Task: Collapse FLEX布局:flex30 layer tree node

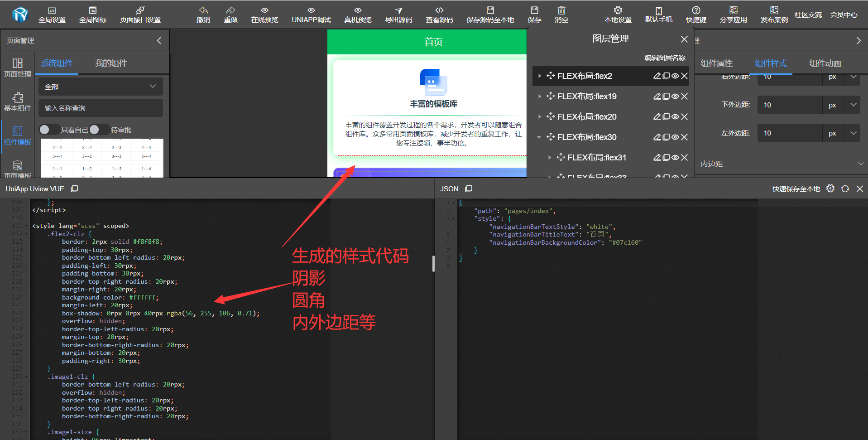Action: click(539, 137)
